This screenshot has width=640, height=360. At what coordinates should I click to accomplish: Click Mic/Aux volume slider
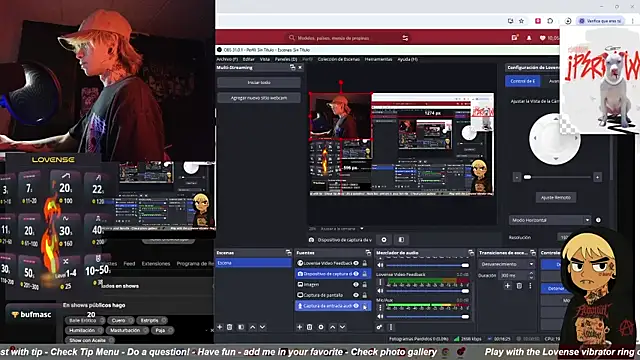(x=427, y=316)
